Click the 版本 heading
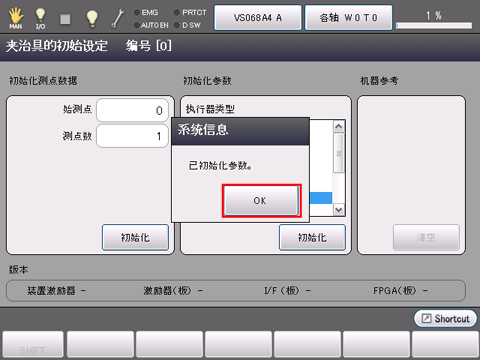Screen dimensions: 480x360 [18, 269]
